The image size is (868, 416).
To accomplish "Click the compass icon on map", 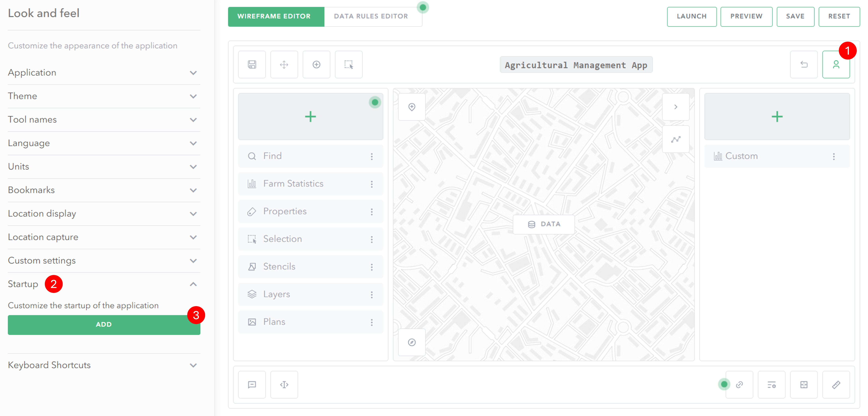I will [x=412, y=342].
